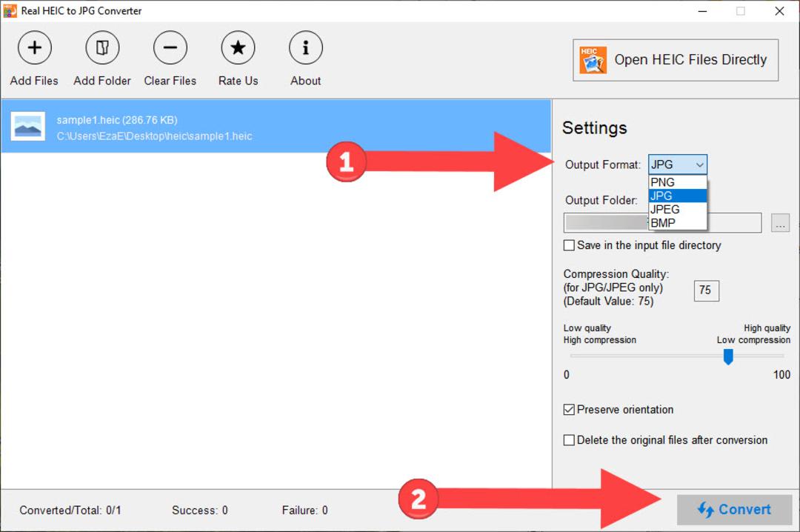
Task: Choose PNG from the format list
Action: pos(678,182)
